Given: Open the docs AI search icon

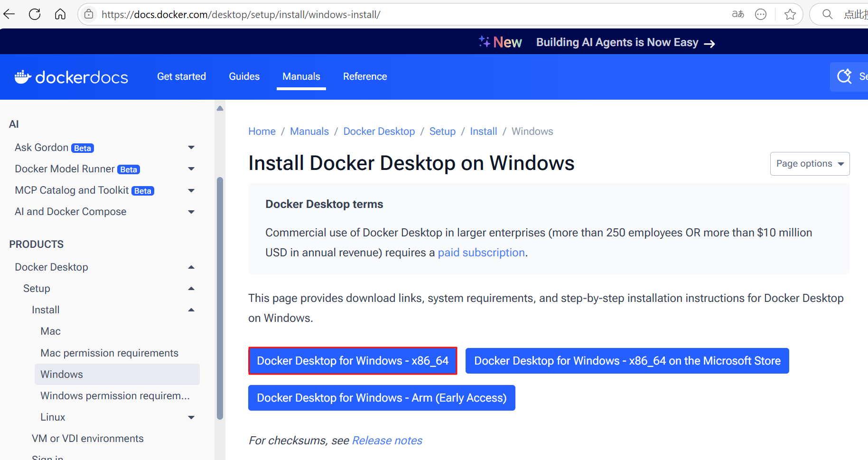Looking at the screenshot, I should [844, 76].
